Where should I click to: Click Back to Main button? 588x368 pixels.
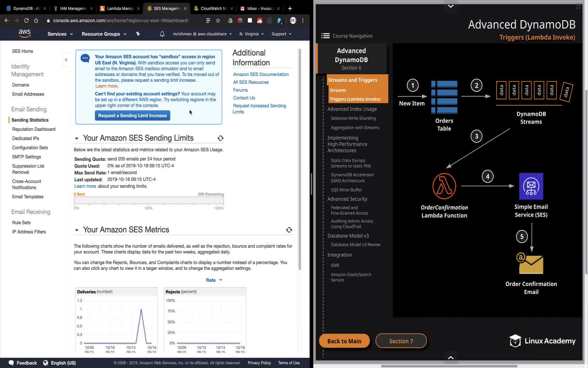[x=344, y=341]
